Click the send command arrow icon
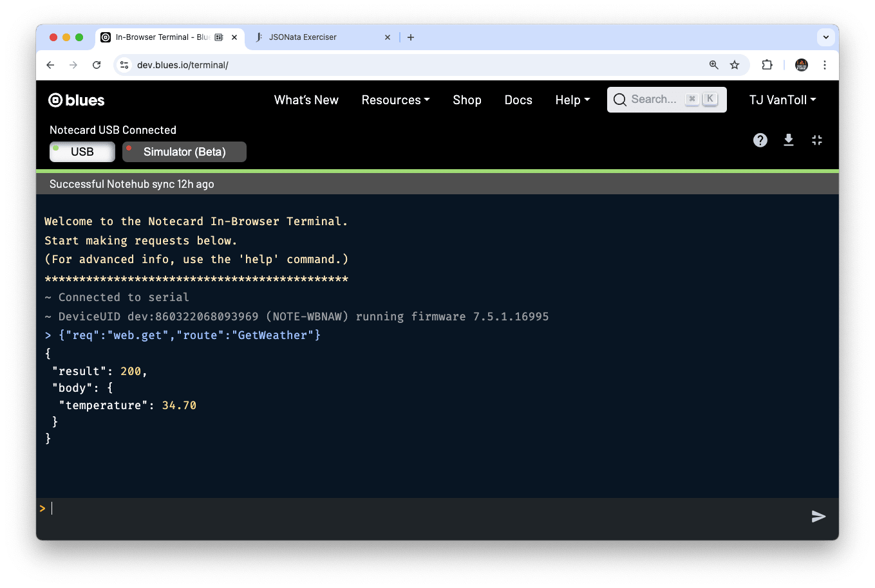This screenshot has width=875, height=588. [x=818, y=517]
